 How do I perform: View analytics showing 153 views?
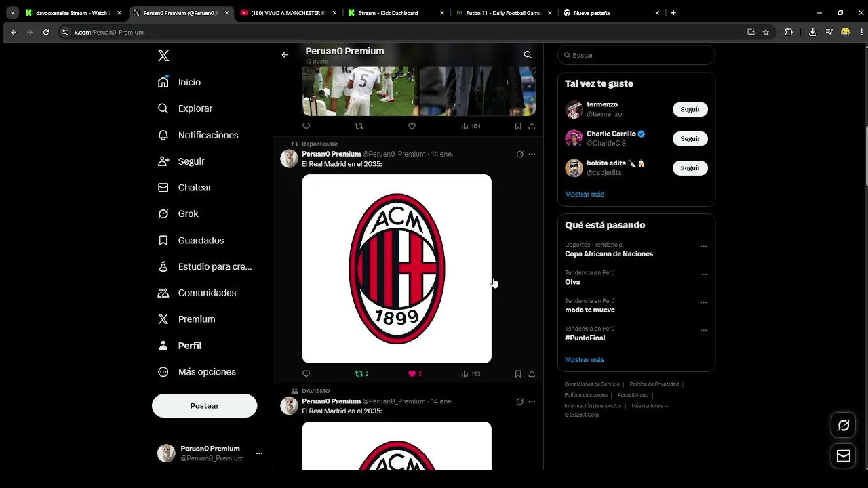tap(471, 373)
